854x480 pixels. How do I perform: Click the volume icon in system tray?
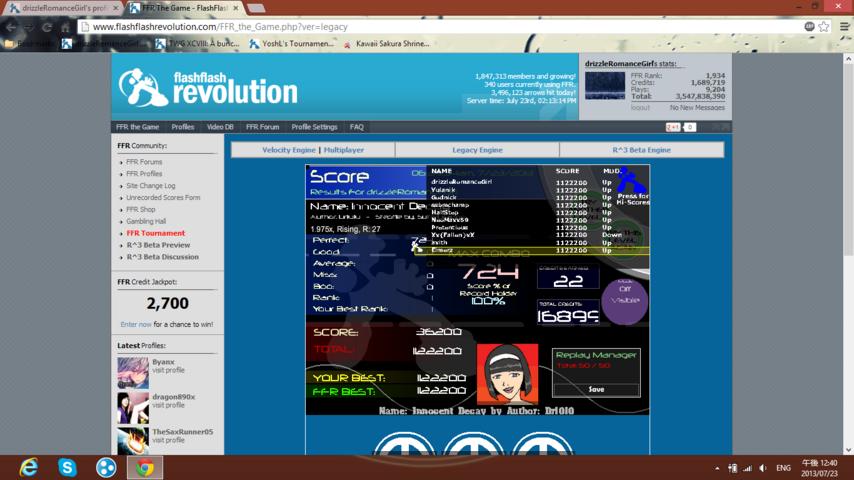point(763,468)
